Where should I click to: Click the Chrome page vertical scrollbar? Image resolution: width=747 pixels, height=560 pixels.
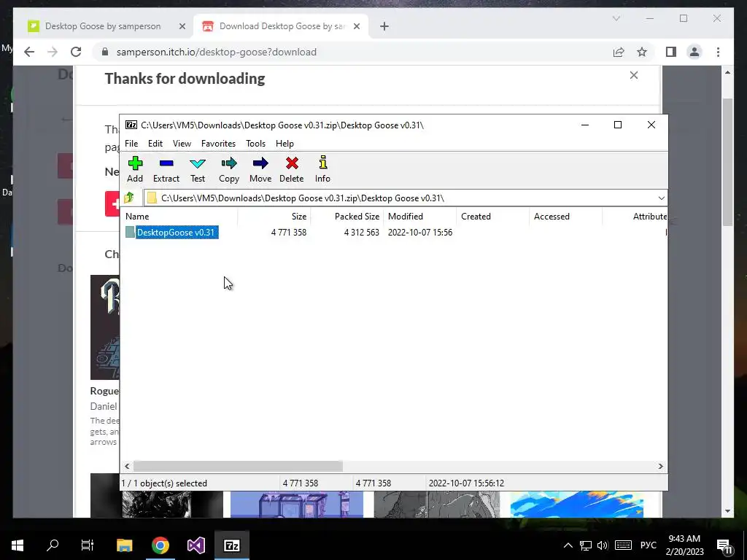point(727,162)
